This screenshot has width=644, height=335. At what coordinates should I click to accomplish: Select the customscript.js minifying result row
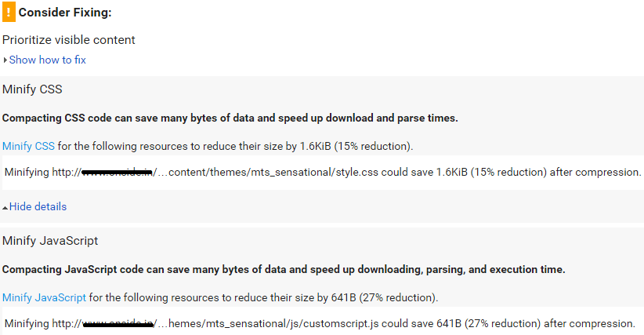(x=323, y=323)
